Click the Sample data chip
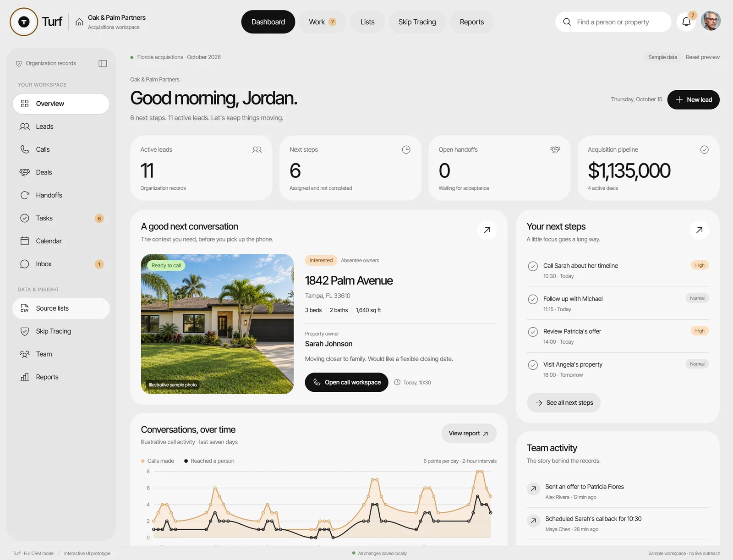The image size is (733, 560). point(662,57)
